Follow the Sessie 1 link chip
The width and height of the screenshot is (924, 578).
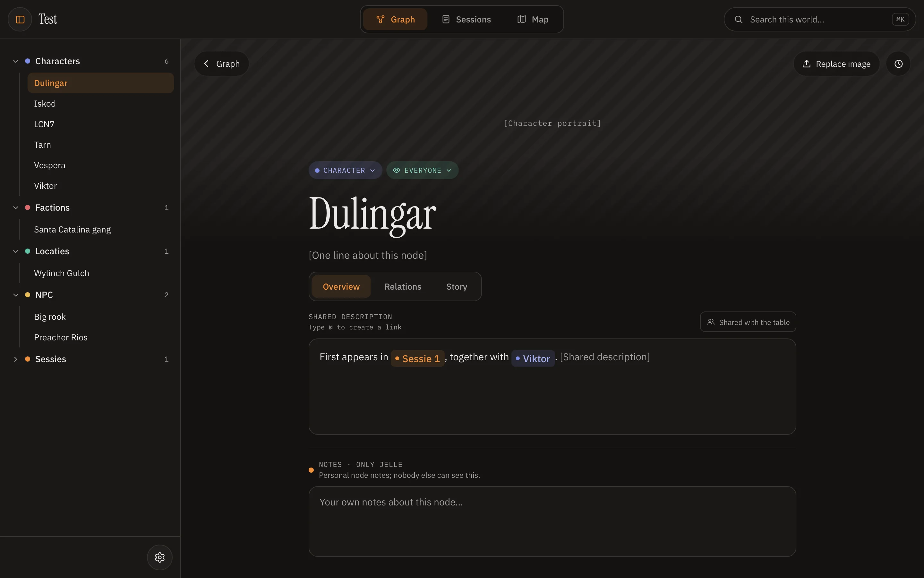[417, 358]
